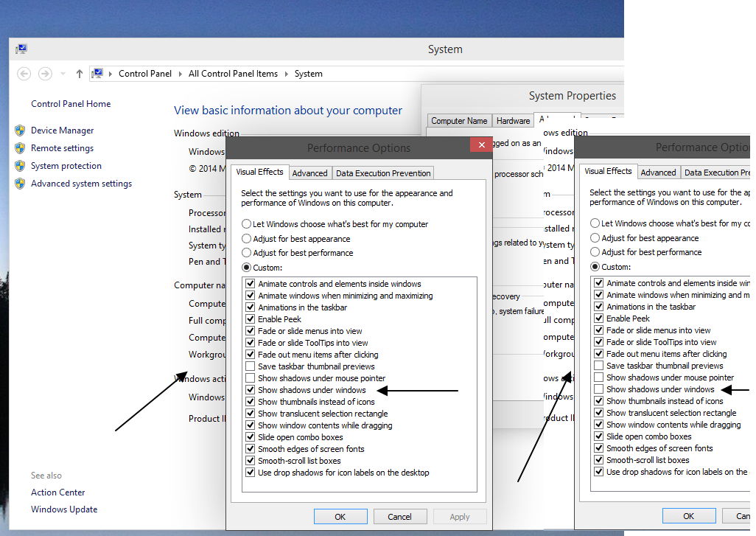Go up one level with Up arrow

[x=80, y=74]
